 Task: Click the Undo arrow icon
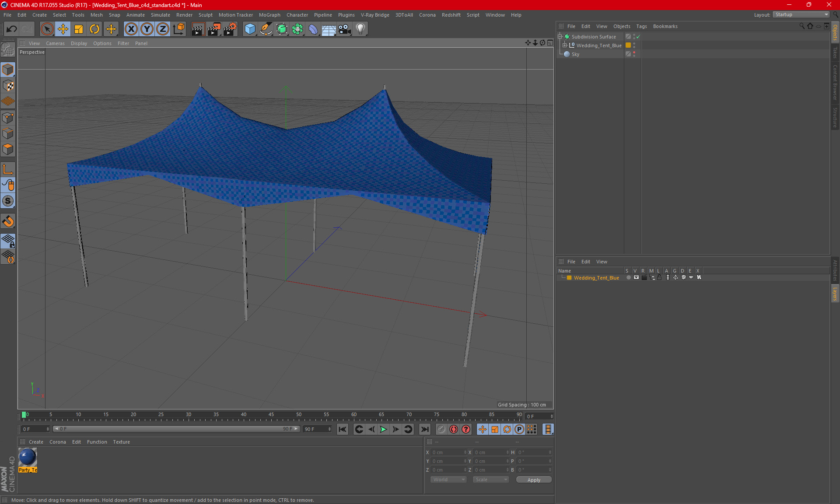(12, 29)
